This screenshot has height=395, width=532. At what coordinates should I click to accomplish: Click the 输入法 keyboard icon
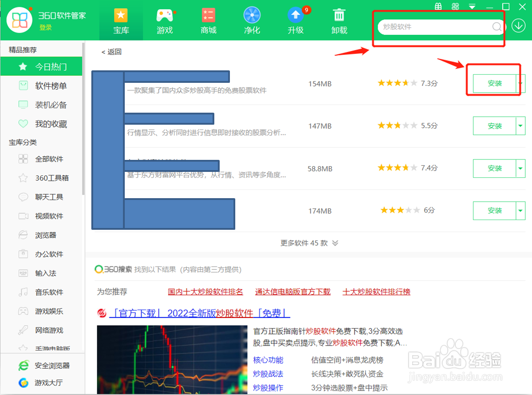(x=23, y=273)
